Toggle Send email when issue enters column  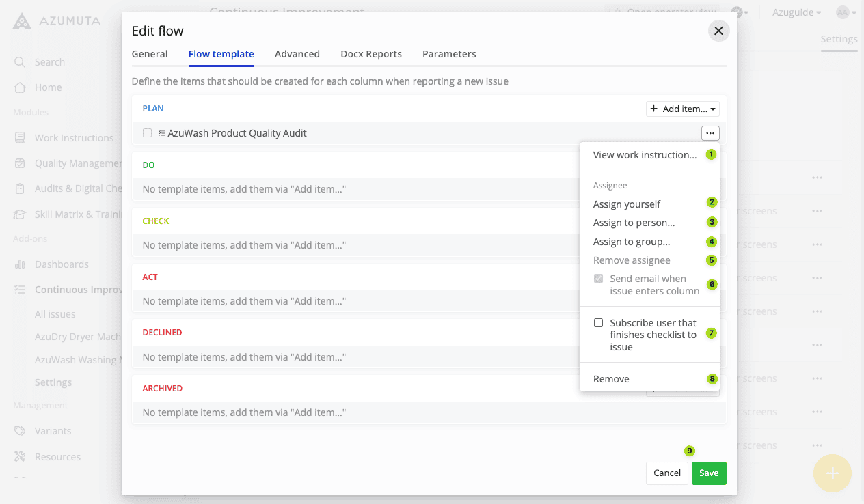598,279
